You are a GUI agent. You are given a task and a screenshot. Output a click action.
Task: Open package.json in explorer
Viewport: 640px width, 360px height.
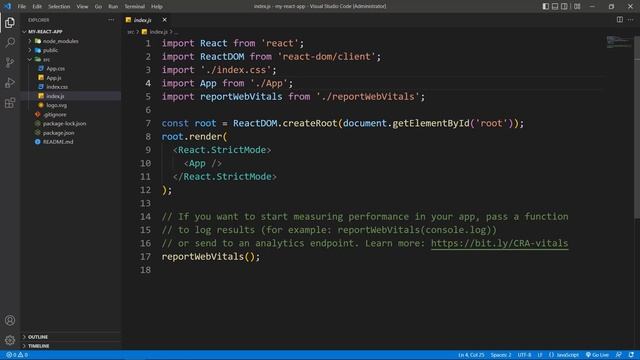(59, 133)
